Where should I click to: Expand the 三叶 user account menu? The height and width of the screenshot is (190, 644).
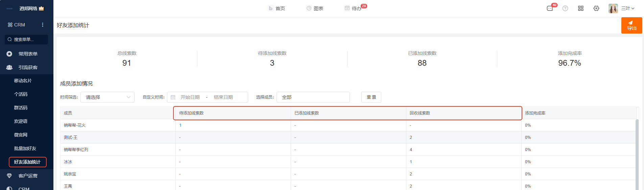click(x=628, y=8)
